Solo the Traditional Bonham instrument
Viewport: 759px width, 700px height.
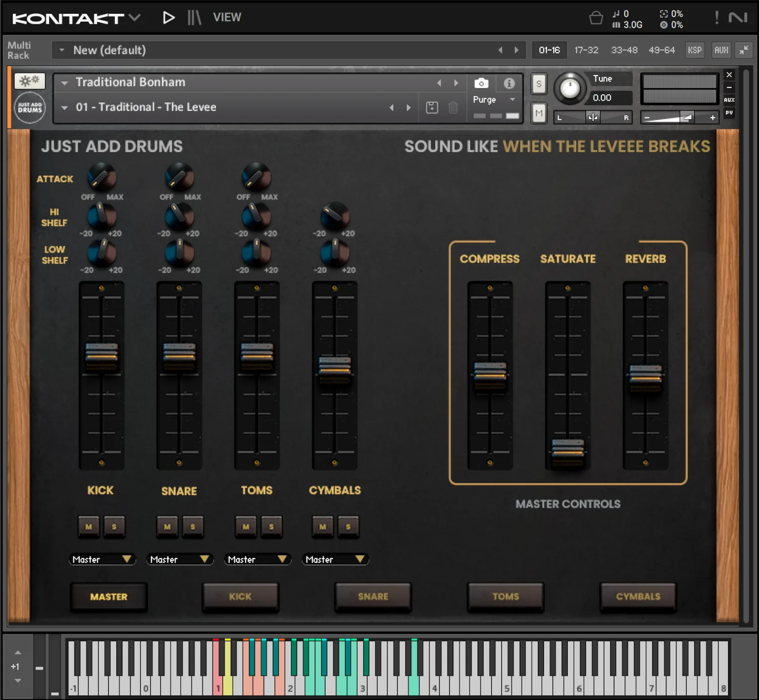click(538, 84)
